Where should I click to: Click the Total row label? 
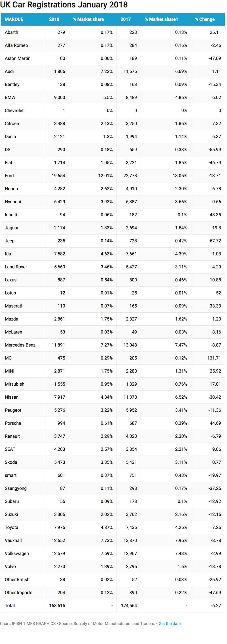[10, 605]
